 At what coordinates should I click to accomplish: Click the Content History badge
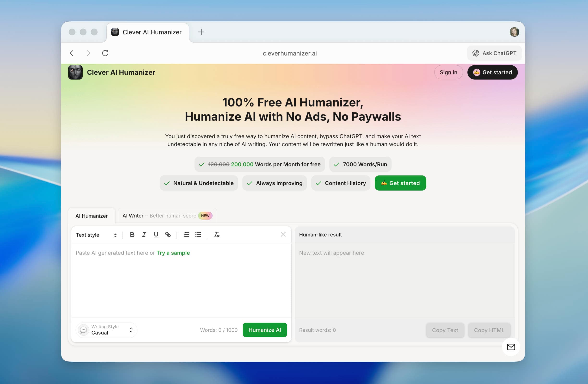pyautogui.click(x=341, y=183)
